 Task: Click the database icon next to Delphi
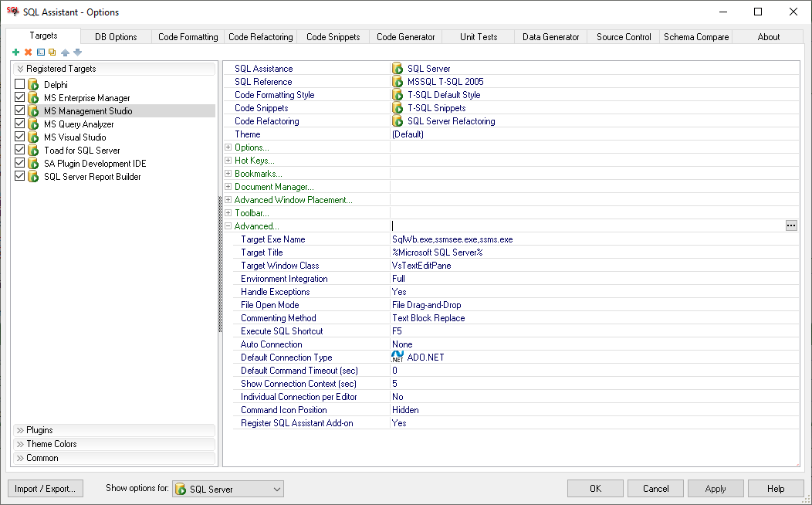[34, 84]
